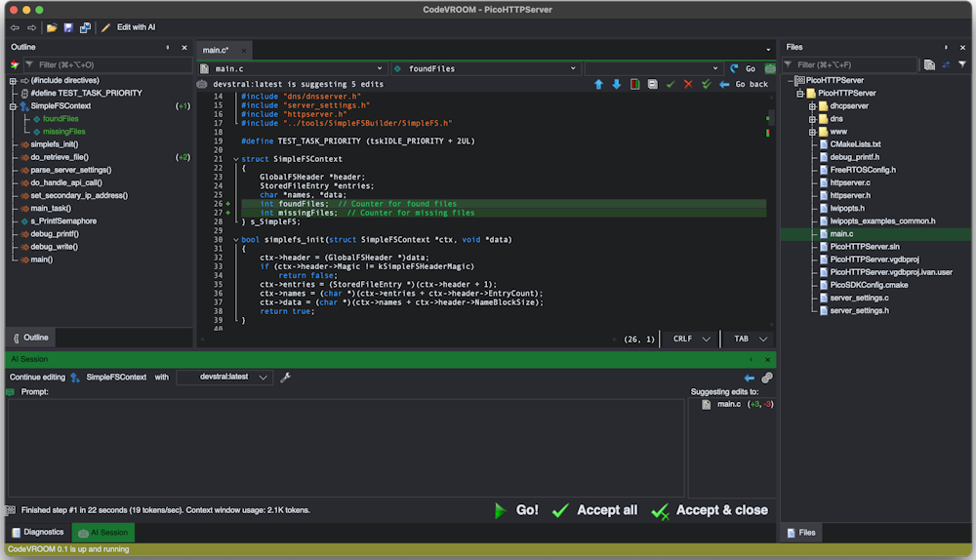This screenshot has height=560, width=976.
Task: Collapse the simplefs_init function fold marker
Action: (x=236, y=240)
